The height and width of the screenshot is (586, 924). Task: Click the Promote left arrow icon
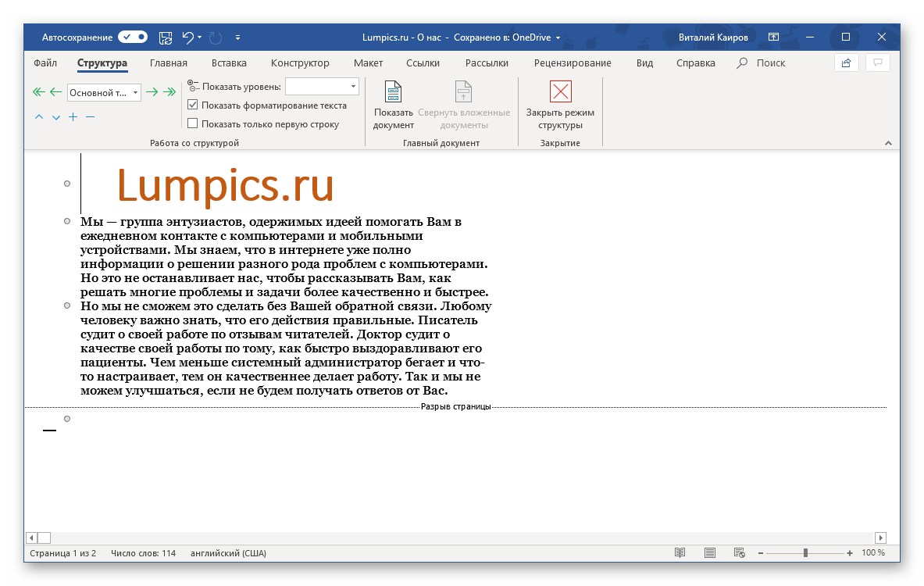(55, 92)
